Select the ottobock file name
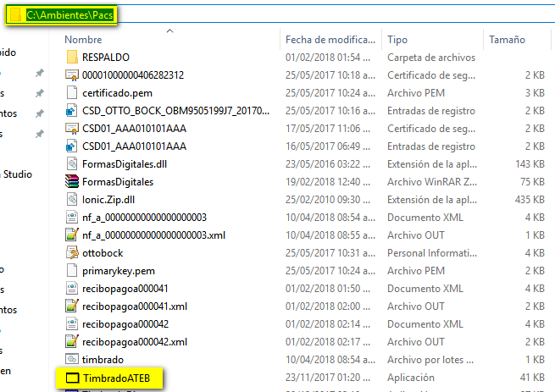This screenshot has width=555, height=392. point(103,253)
